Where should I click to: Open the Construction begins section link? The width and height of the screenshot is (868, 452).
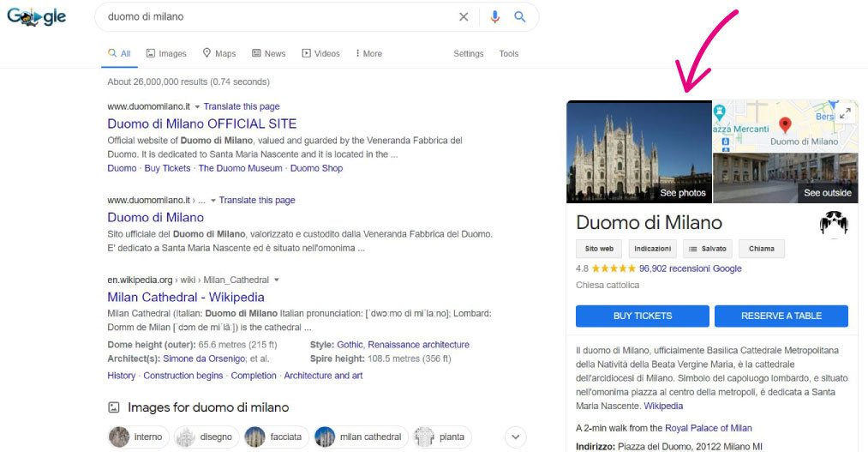pyautogui.click(x=183, y=376)
